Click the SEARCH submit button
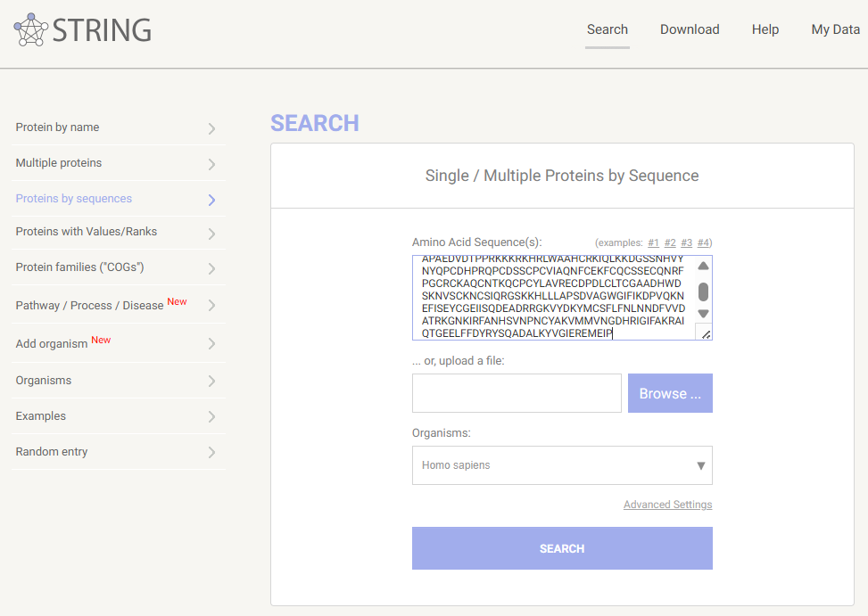The height and width of the screenshot is (616, 868). [562, 548]
